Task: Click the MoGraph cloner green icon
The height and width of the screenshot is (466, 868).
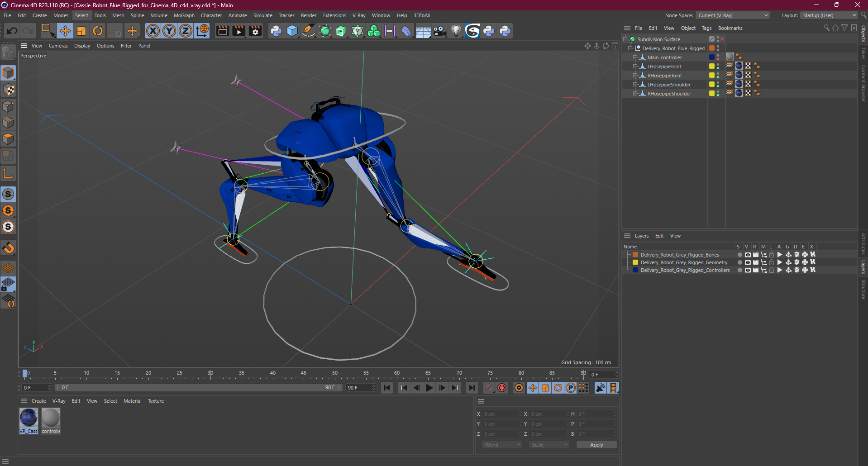Action: pyautogui.click(x=374, y=31)
